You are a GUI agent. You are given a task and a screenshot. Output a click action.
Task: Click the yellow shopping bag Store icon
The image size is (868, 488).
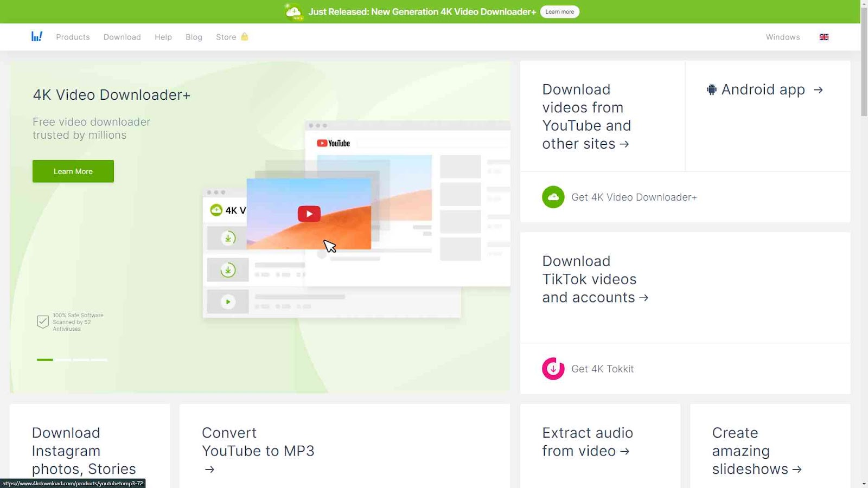pyautogui.click(x=245, y=36)
